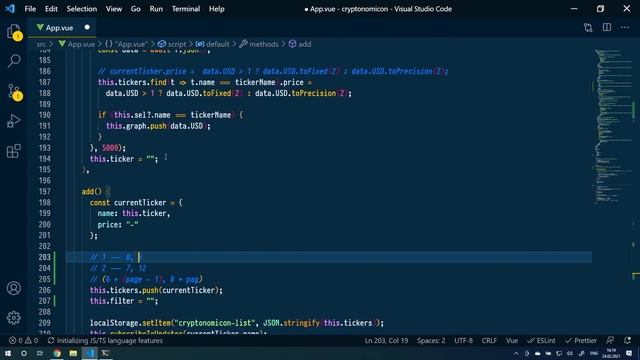640x360 pixels.
Task: Open the Selection menu
Action: coord(82,9)
